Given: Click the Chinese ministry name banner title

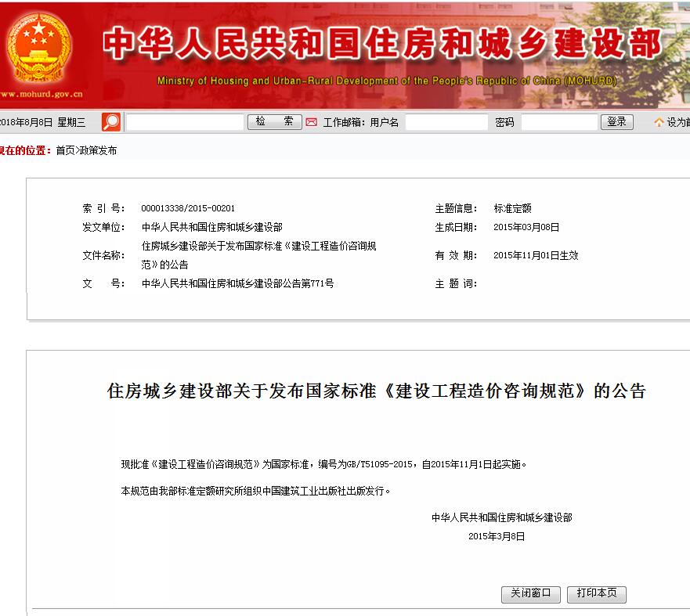Looking at the screenshot, I should tap(382, 43).
